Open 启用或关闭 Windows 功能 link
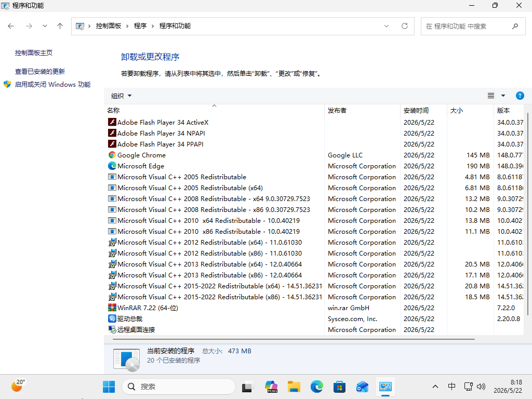This screenshot has height=399, width=532. [x=52, y=85]
